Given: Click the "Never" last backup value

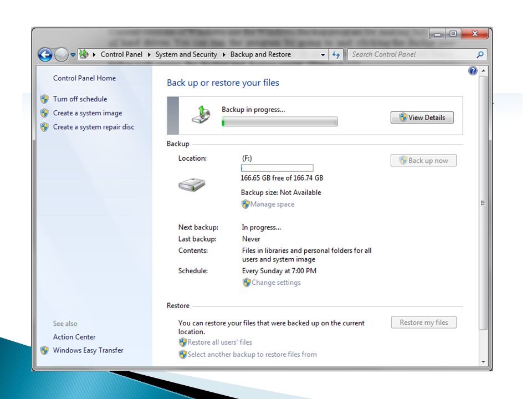Looking at the screenshot, I should pyautogui.click(x=251, y=239).
